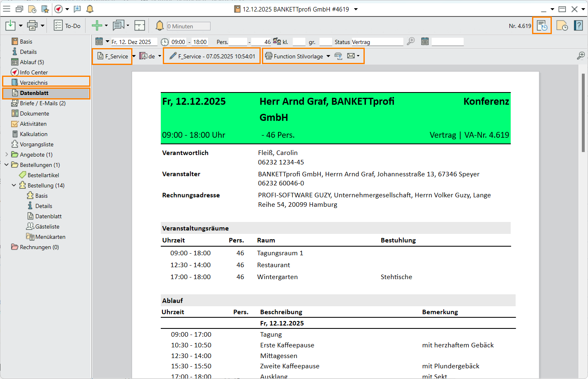Click the F_Service edit timestamp button
Screen dimensions: 588x379
(x=212, y=56)
